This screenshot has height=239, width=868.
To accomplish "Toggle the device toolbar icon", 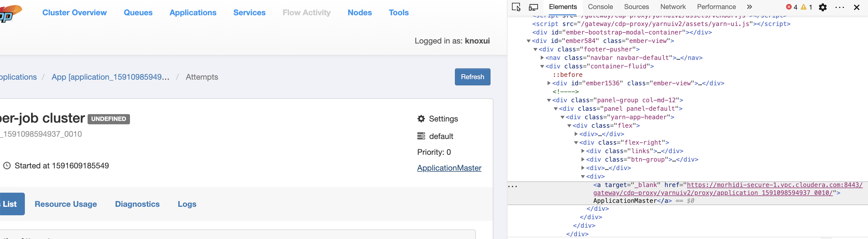I will pos(533,7).
